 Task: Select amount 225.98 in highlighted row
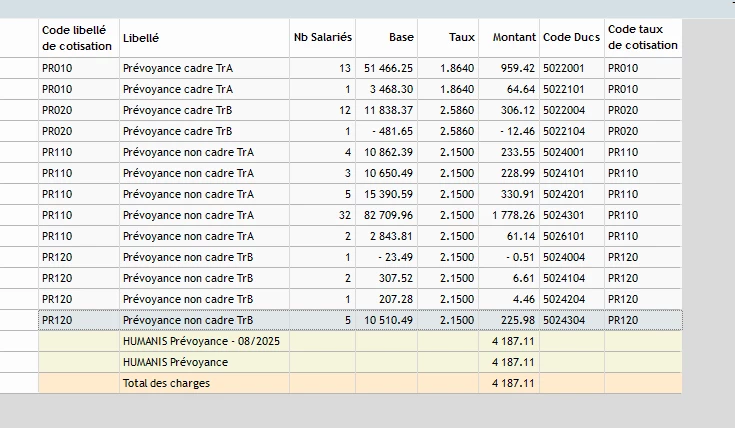pos(517,321)
